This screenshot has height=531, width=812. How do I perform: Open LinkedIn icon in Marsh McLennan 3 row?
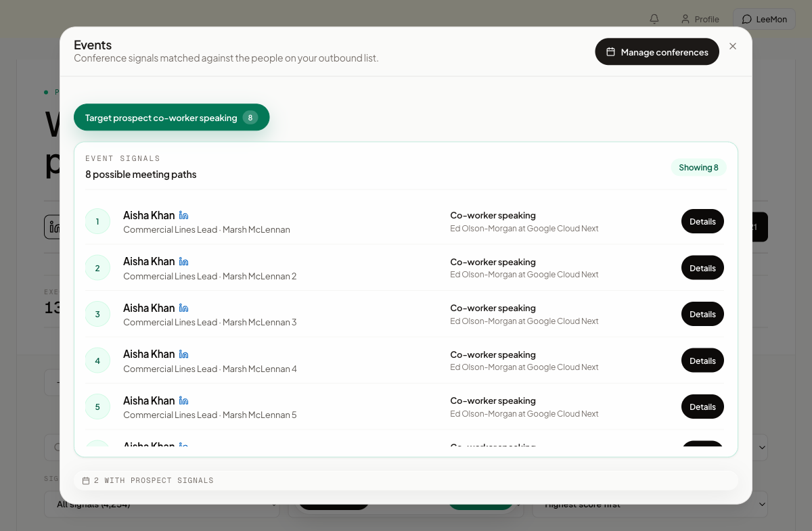(183, 308)
